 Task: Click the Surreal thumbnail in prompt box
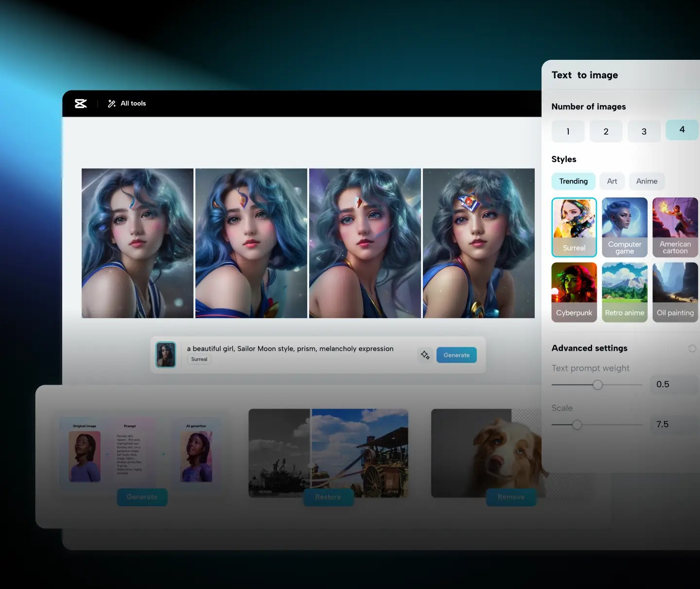[166, 355]
